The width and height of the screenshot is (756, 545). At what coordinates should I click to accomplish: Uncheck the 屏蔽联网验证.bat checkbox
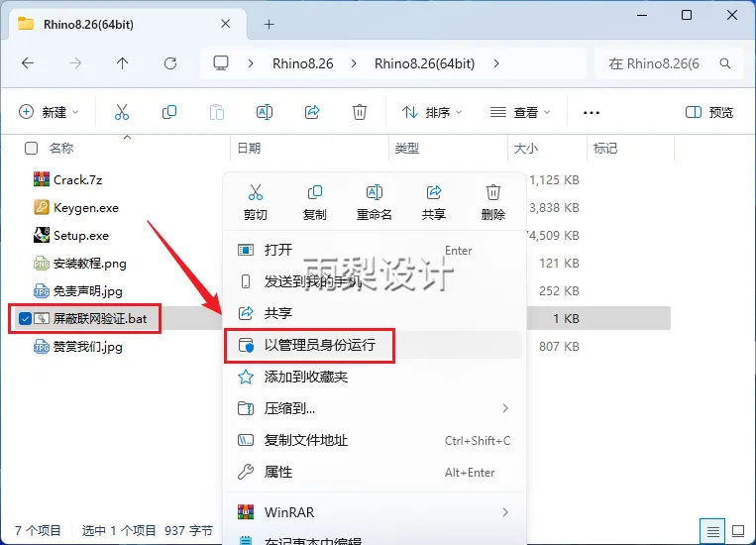click(x=25, y=319)
